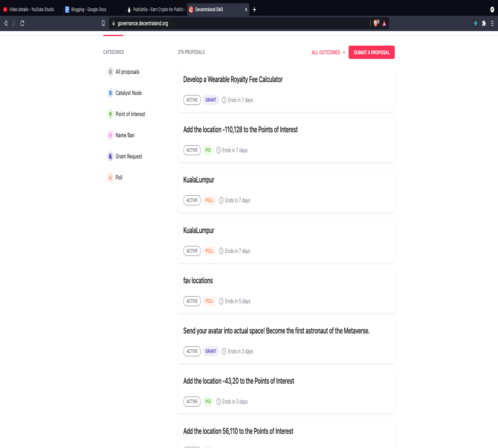The height and width of the screenshot is (448, 498).
Task: Open the Brave Shields icon
Action: coord(376,23)
